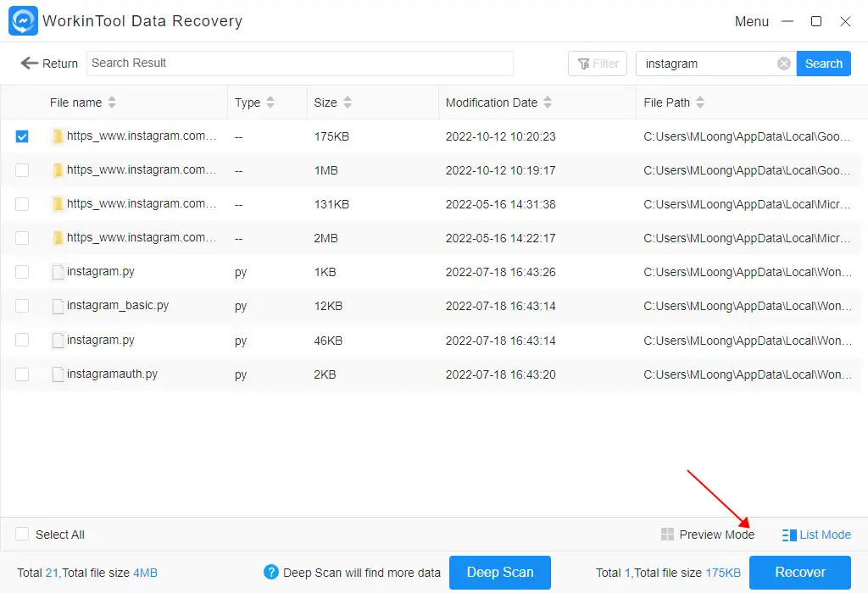Sort by Type column arrows

[270, 103]
